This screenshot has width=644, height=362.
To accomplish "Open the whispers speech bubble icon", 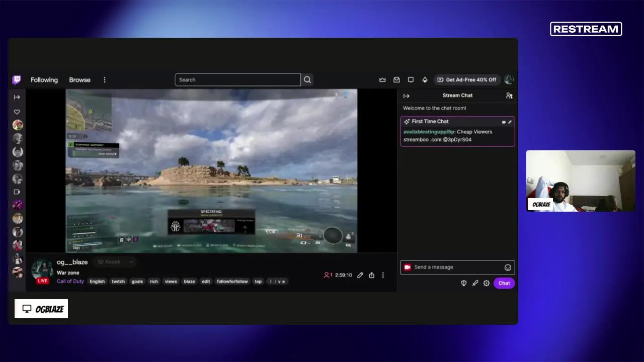I will coord(411,79).
